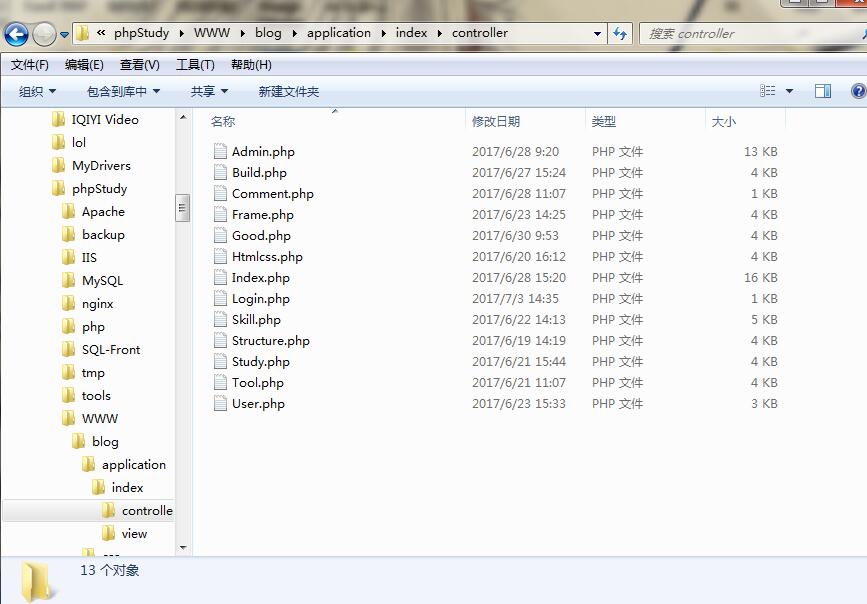Click the change view icon

(x=768, y=91)
